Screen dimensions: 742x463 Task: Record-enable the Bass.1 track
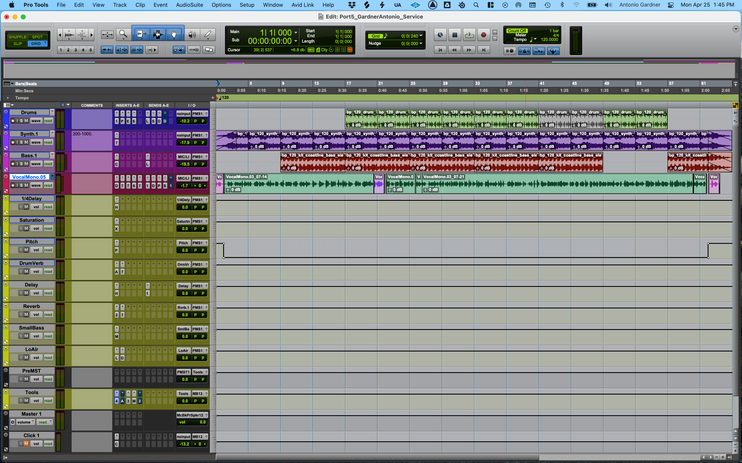click(13, 164)
